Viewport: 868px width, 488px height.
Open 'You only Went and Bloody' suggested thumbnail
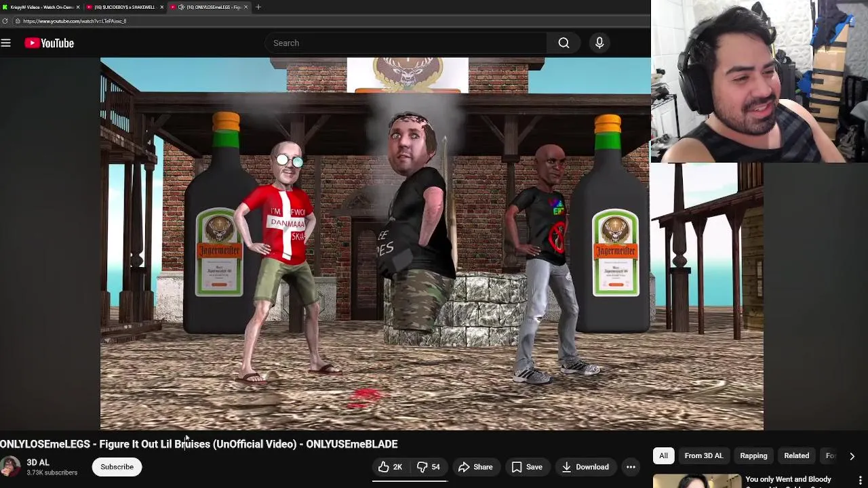696,481
